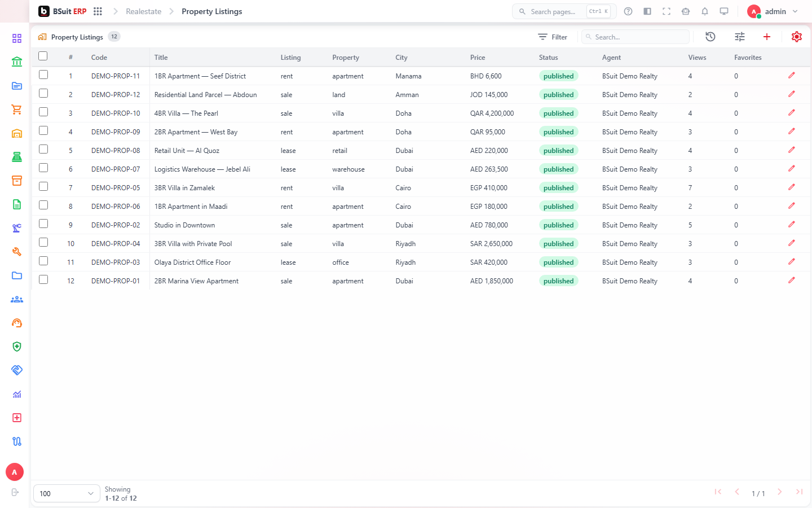This screenshot has width=812, height=508.
Task: Select checkbox for DEMO-PROP-02
Action: (x=43, y=224)
